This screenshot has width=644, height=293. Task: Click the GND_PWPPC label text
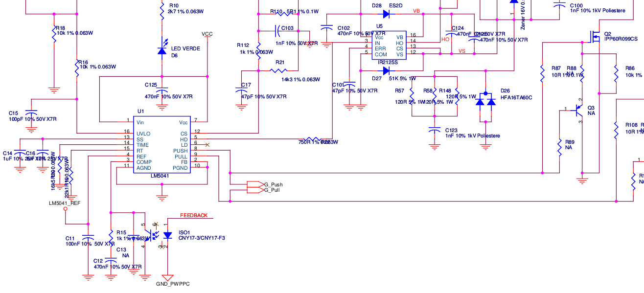pyautogui.click(x=173, y=284)
